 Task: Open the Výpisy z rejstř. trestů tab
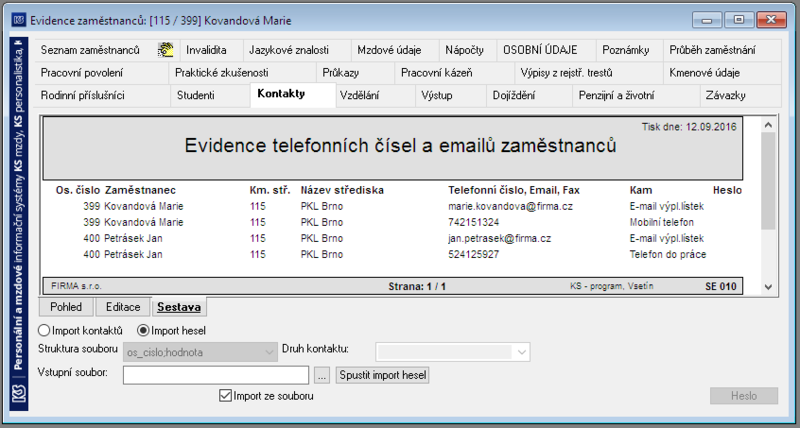[x=589, y=73]
